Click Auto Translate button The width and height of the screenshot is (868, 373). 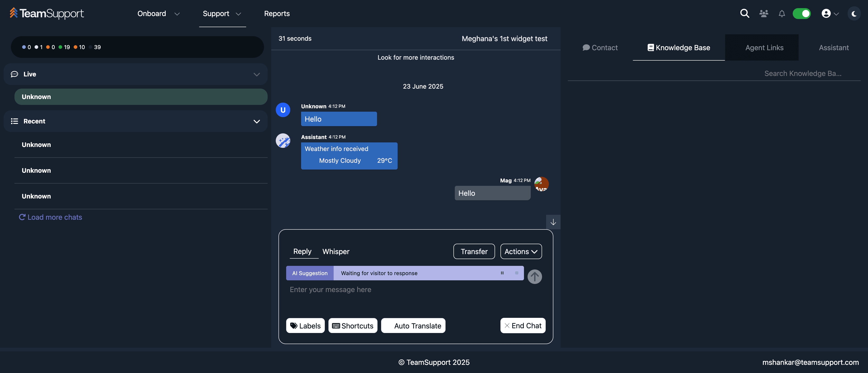tap(413, 326)
